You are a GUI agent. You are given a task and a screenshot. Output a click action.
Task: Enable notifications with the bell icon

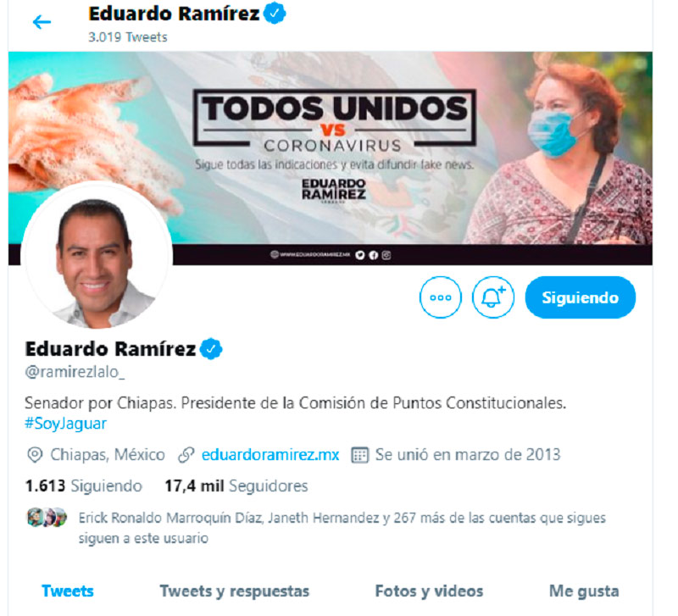pyautogui.click(x=492, y=297)
